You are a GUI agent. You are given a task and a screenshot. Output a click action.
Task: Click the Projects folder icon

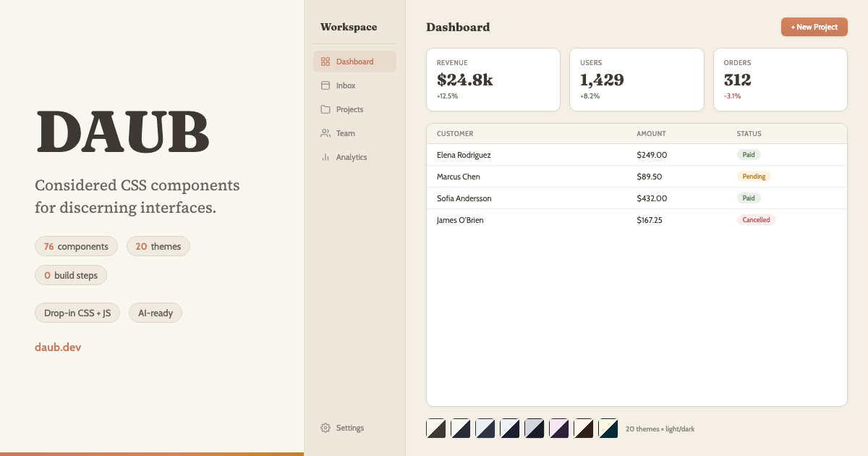coord(325,109)
